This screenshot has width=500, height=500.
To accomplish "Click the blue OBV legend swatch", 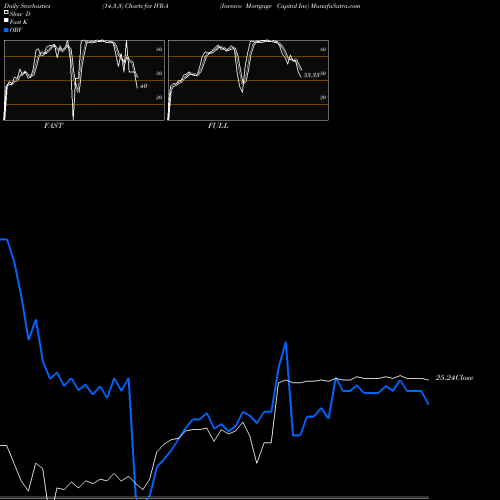I will point(6,30).
